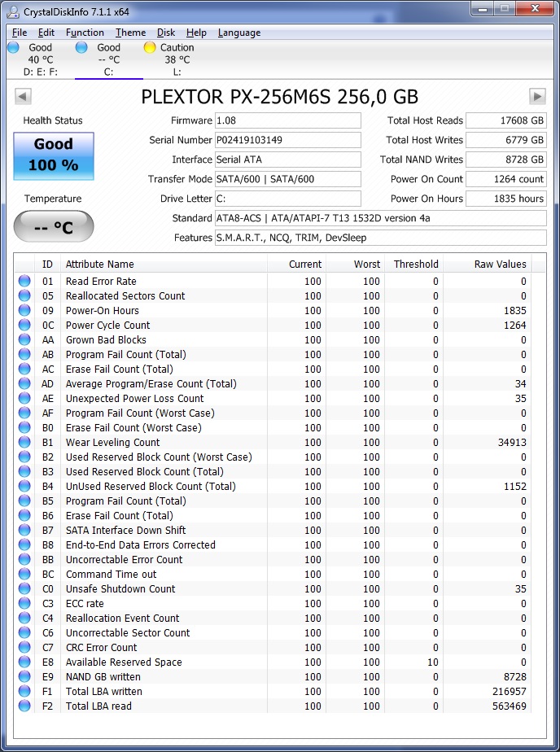Click the Total NAND Writes value 8728 GB

[x=505, y=160]
